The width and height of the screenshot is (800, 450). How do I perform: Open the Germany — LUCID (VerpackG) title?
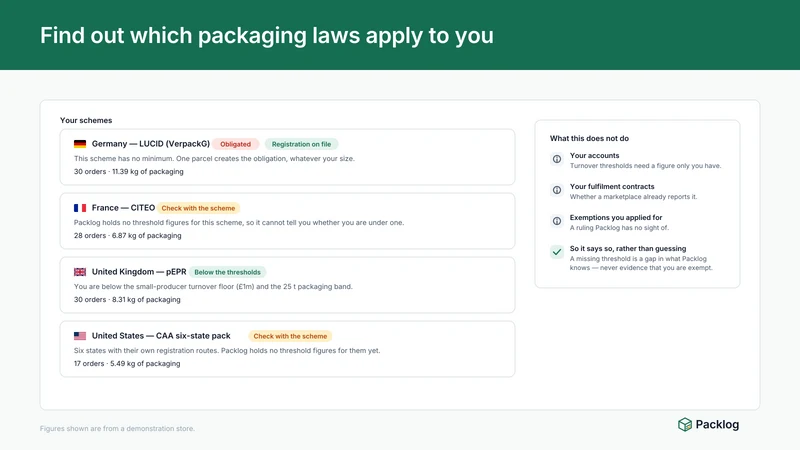pyautogui.click(x=151, y=144)
